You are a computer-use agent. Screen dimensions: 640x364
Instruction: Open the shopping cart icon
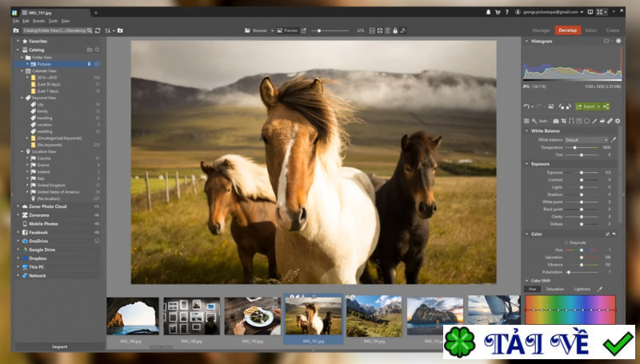pos(497,12)
